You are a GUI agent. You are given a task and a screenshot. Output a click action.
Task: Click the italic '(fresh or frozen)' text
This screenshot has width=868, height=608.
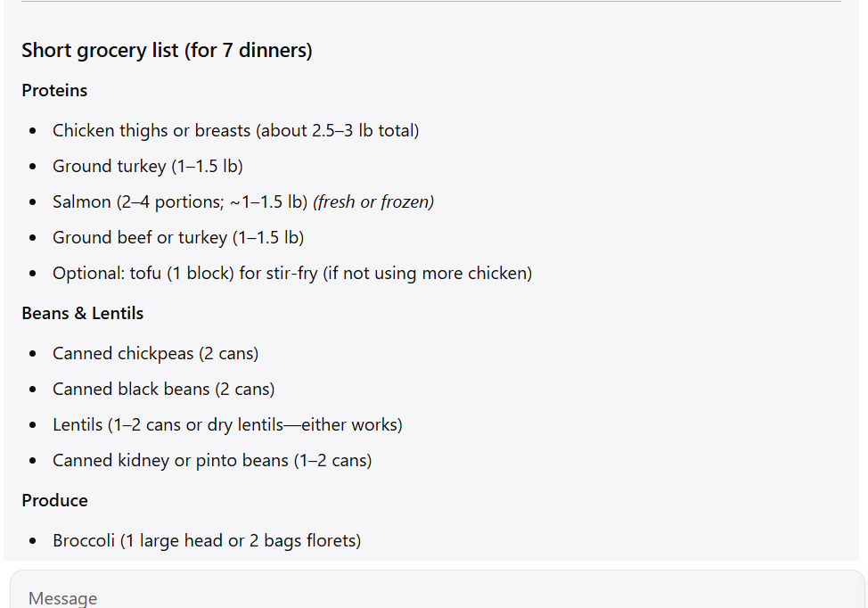point(373,201)
